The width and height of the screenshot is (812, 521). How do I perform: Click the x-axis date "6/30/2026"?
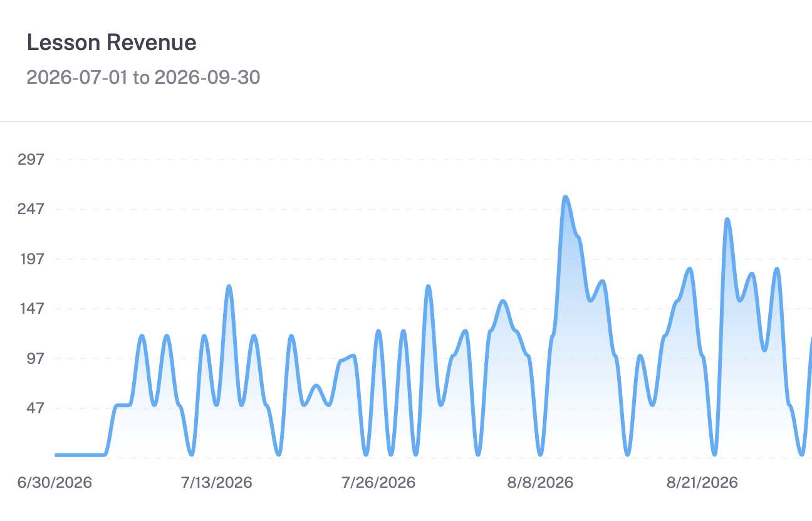[x=55, y=483]
